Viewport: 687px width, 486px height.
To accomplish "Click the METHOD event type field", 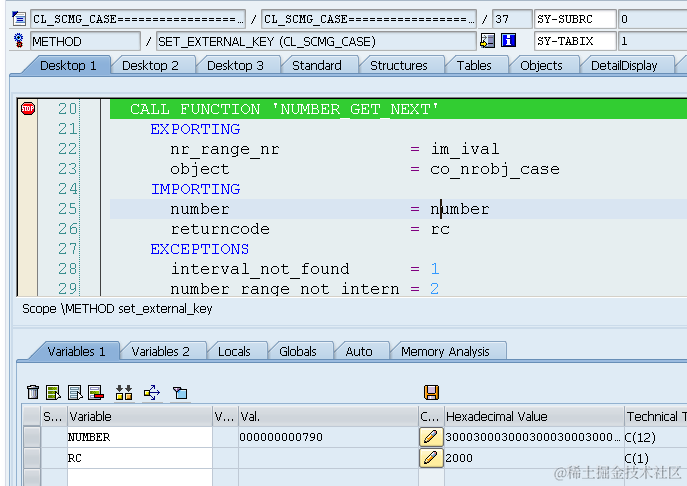I will (x=85, y=41).
